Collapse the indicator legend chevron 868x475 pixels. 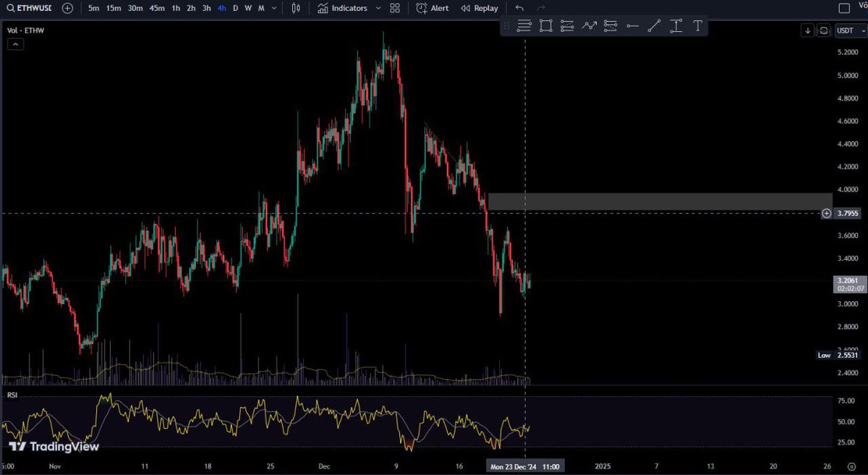click(15, 44)
